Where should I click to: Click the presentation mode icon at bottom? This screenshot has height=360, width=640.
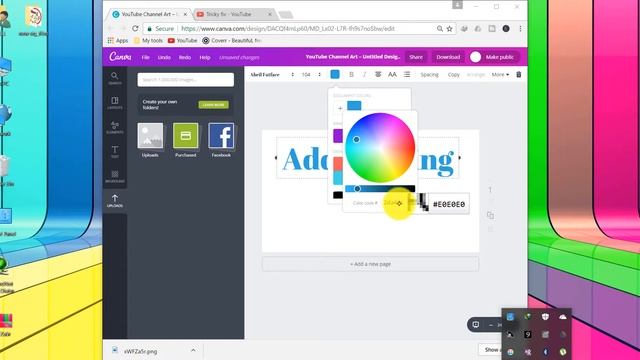pos(476,325)
